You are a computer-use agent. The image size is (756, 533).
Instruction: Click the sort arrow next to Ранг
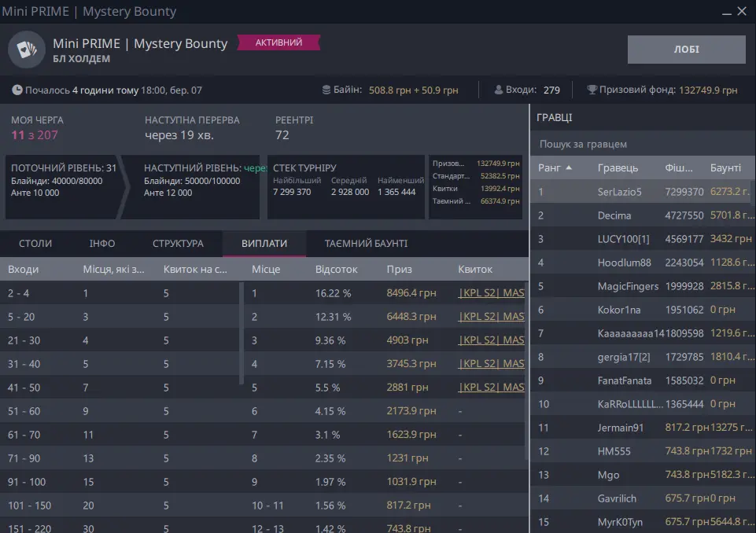[569, 167]
